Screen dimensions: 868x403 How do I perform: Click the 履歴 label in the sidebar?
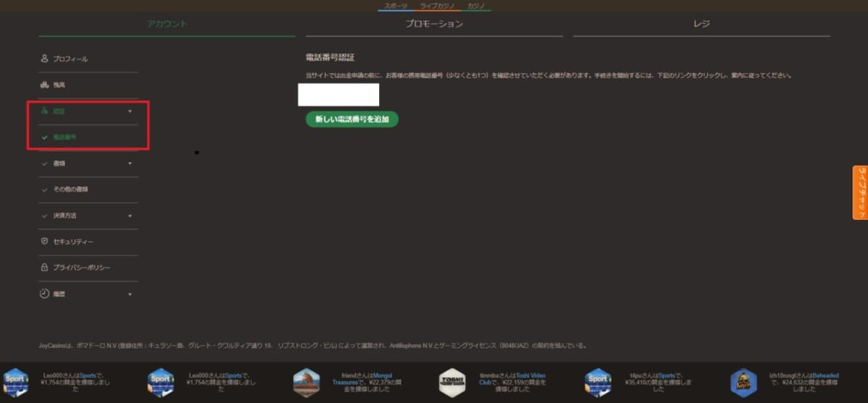pyautogui.click(x=59, y=294)
